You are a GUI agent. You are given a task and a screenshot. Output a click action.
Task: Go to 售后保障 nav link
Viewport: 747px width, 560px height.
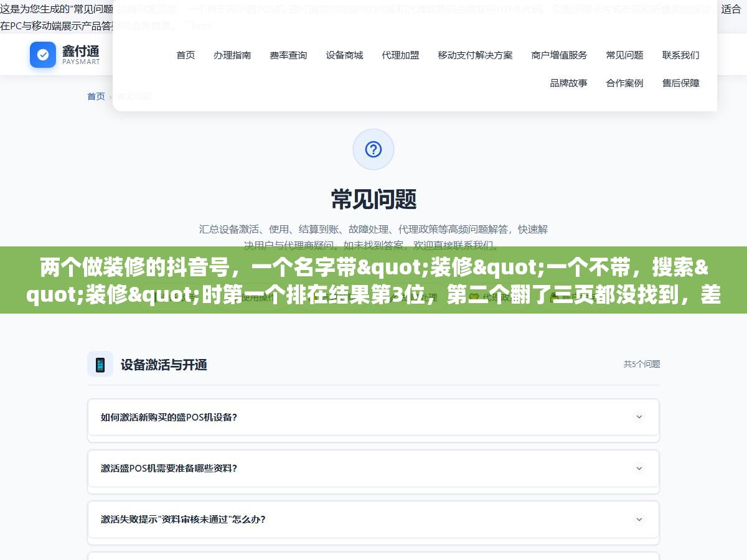coord(680,83)
